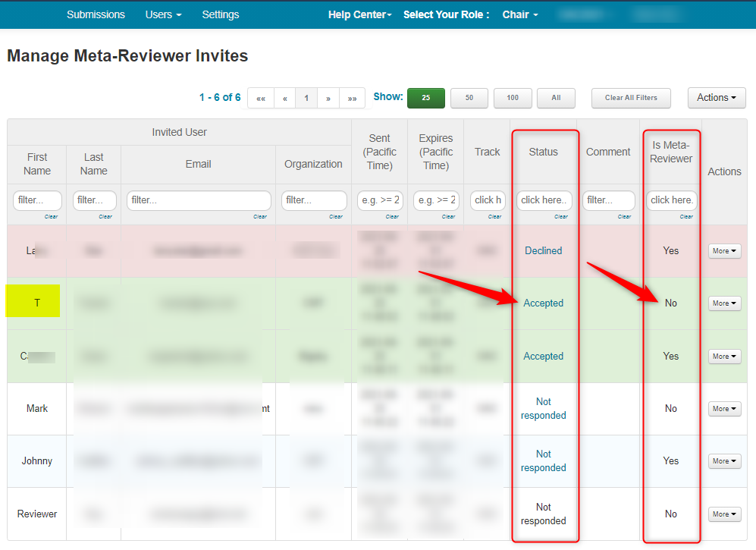Select the first name cell 'Reviewer'

pos(37,514)
